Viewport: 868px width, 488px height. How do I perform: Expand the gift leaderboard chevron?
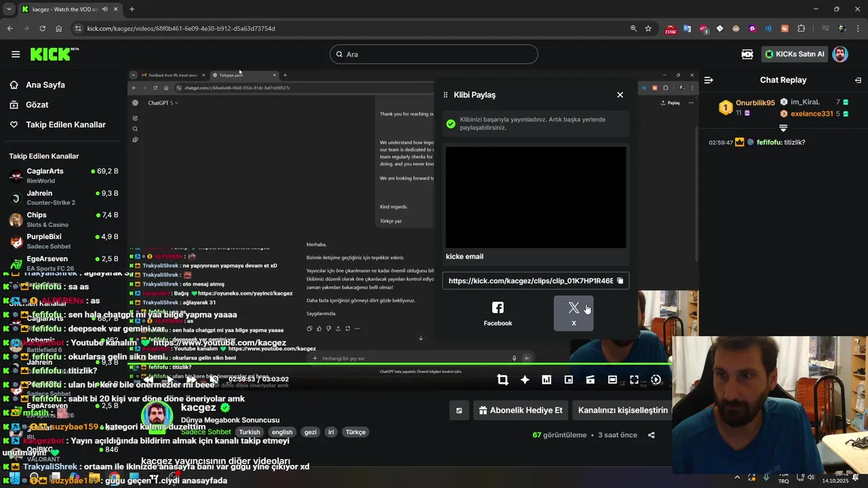(783, 128)
